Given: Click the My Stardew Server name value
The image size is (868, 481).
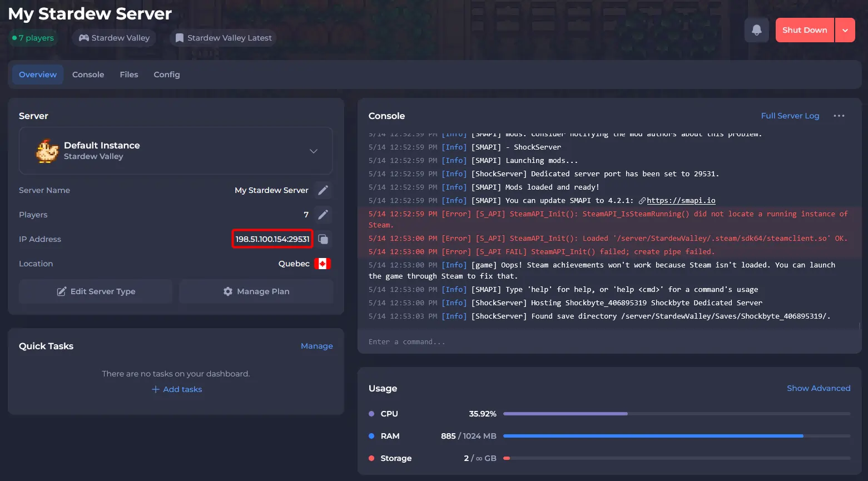Looking at the screenshot, I should coord(271,190).
